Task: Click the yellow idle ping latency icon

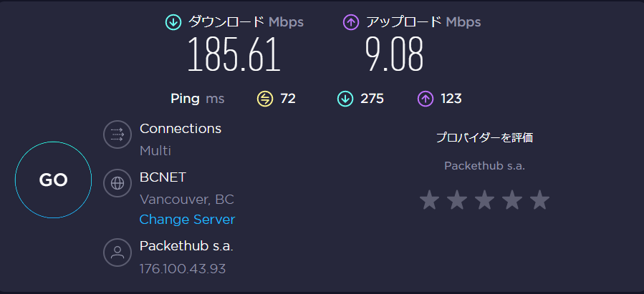Action: 265,99
